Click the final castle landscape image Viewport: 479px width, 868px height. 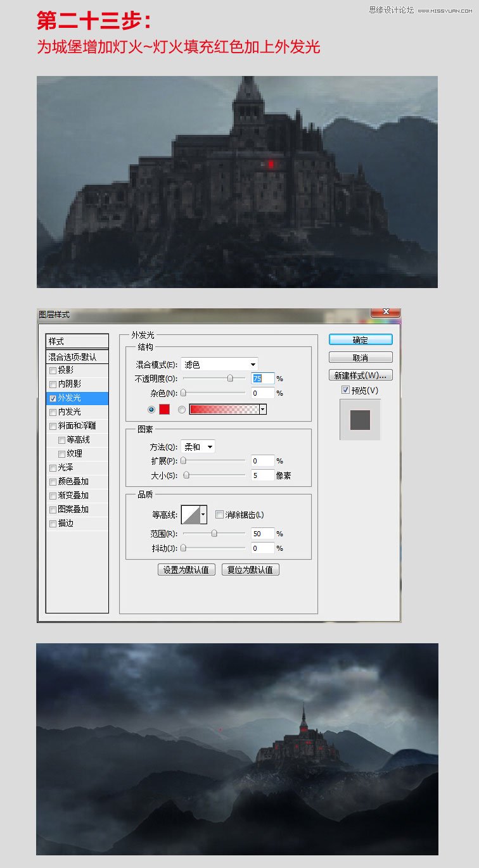click(237, 749)
